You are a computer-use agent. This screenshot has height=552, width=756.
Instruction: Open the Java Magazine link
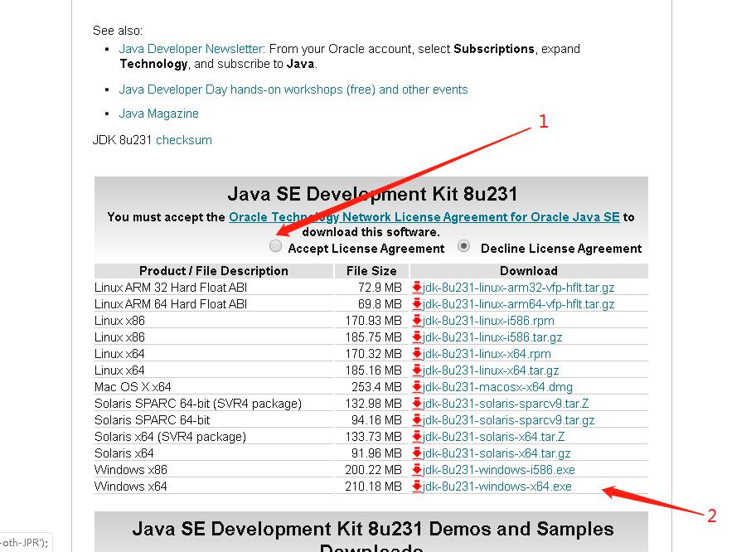158,114
